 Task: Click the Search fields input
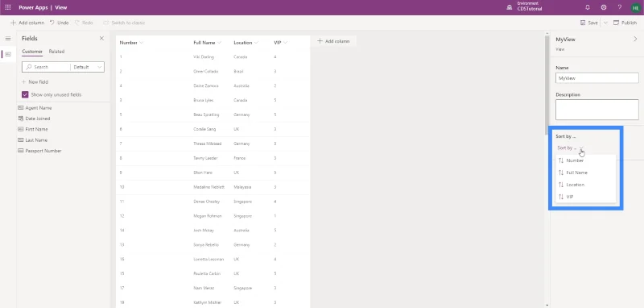[x=46, y=67]
